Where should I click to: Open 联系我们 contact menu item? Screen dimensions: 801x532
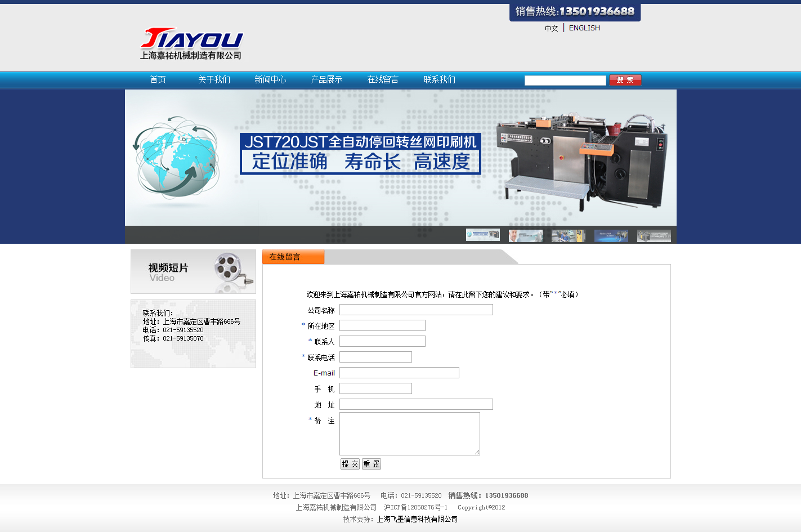(439, 80)
